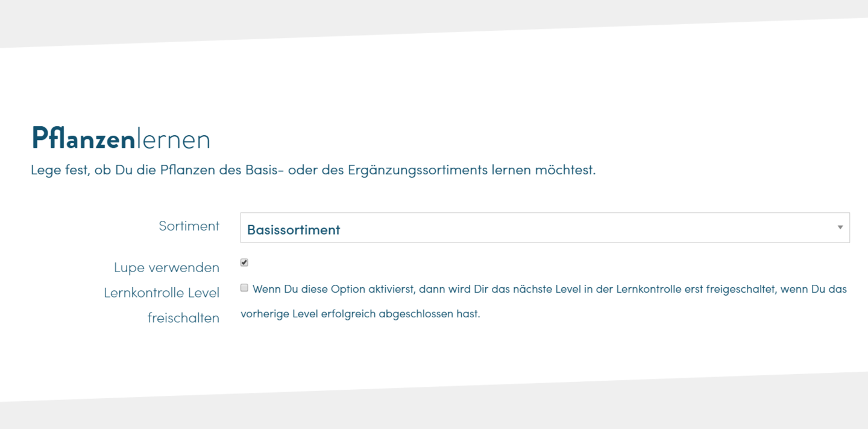Screen dimensions: 868x429
Task: Uncheck the Lupe verwenden checkbox
Action: [x=244, y=262]
